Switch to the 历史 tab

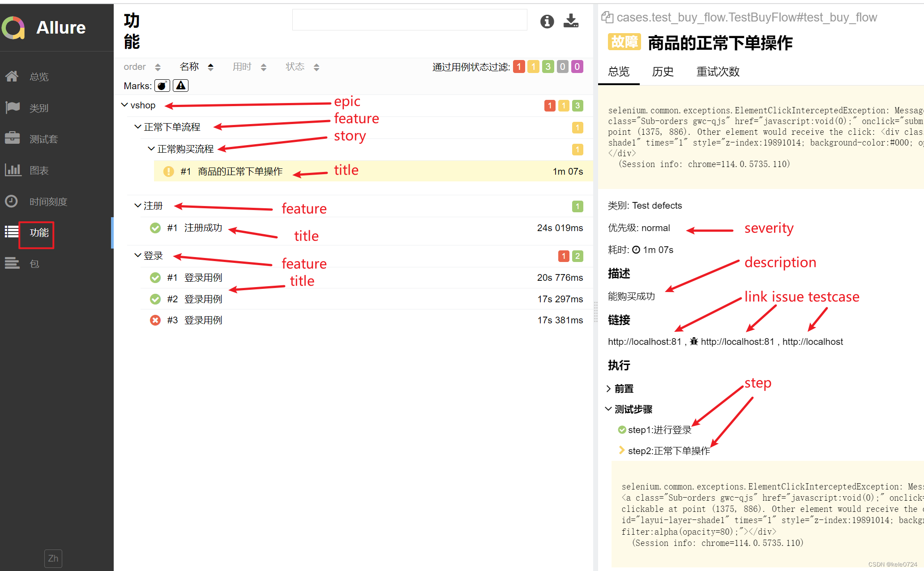coord(663,72)
